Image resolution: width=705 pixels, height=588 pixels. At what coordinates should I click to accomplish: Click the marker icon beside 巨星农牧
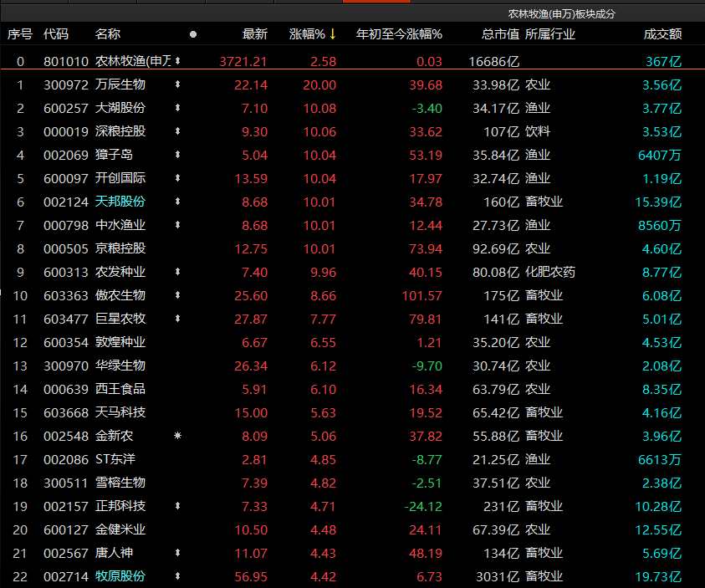177,319
